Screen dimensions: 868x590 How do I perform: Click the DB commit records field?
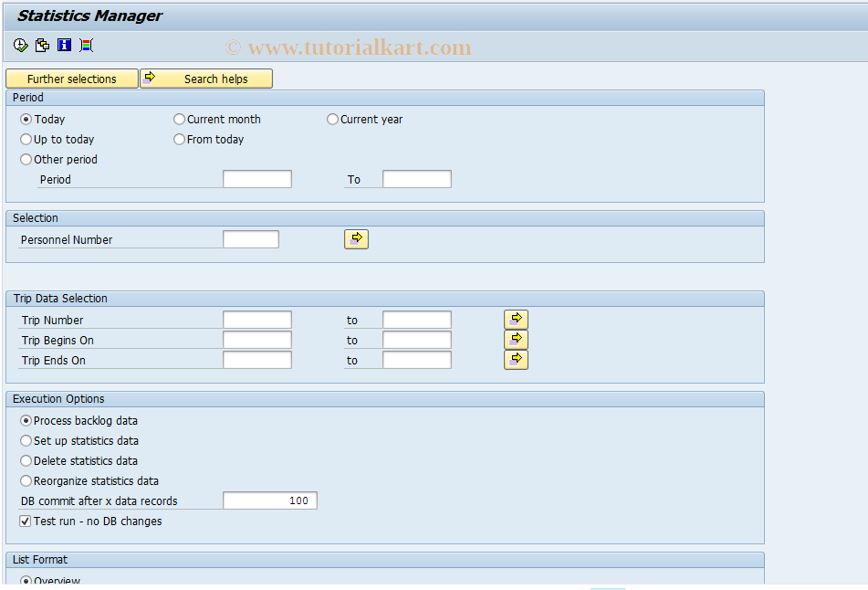pyautogui.click(x=270, y=500)
